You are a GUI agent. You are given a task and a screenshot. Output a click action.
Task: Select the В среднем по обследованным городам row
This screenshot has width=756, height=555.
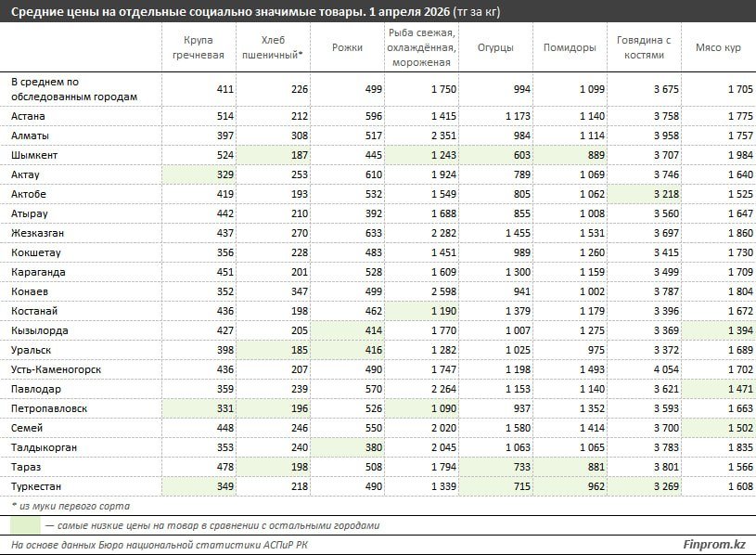coord(74,89)
